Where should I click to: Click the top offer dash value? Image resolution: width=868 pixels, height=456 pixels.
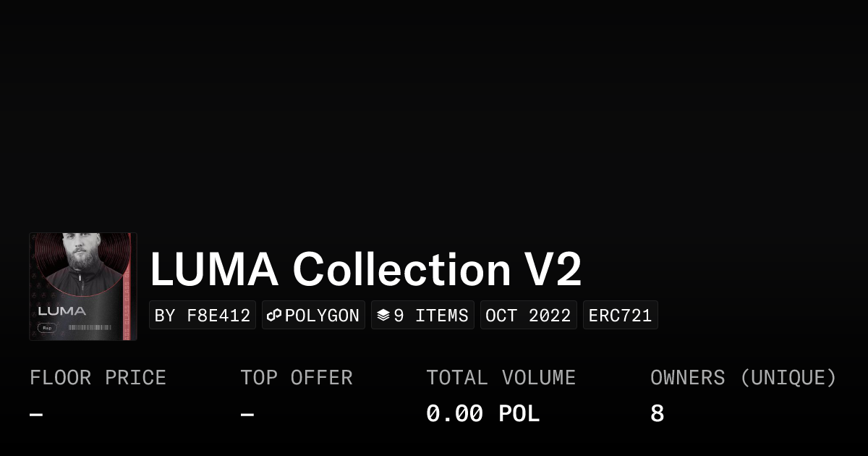[247, 414]
